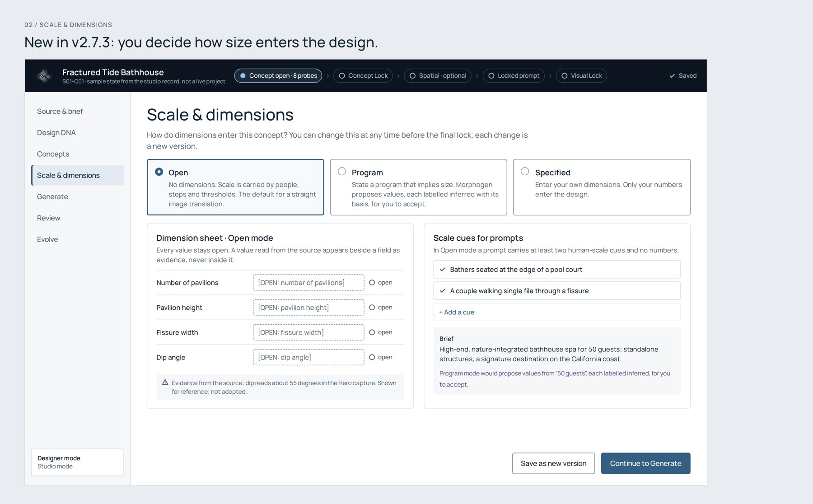The image size is (813, 504).
Task: Click the Saved checkmark icon
Action: (672, 76)
